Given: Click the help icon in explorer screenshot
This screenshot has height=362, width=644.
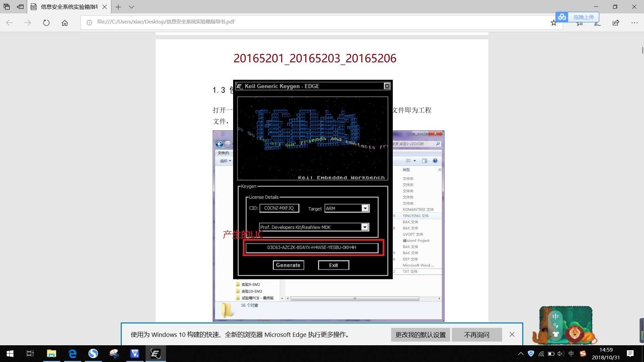Looking at the screenshot, I should point(435,161).
